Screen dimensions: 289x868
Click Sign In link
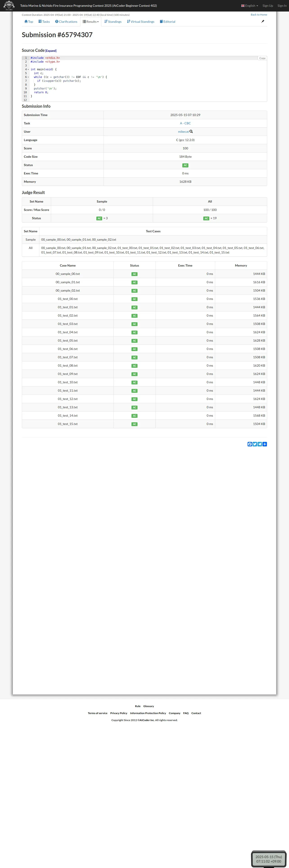(x=282, y=5)
